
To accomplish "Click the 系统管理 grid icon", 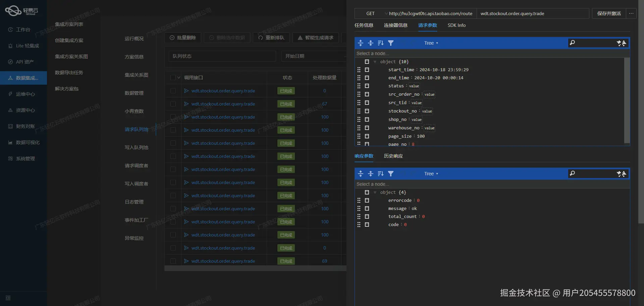I will 10,159.
